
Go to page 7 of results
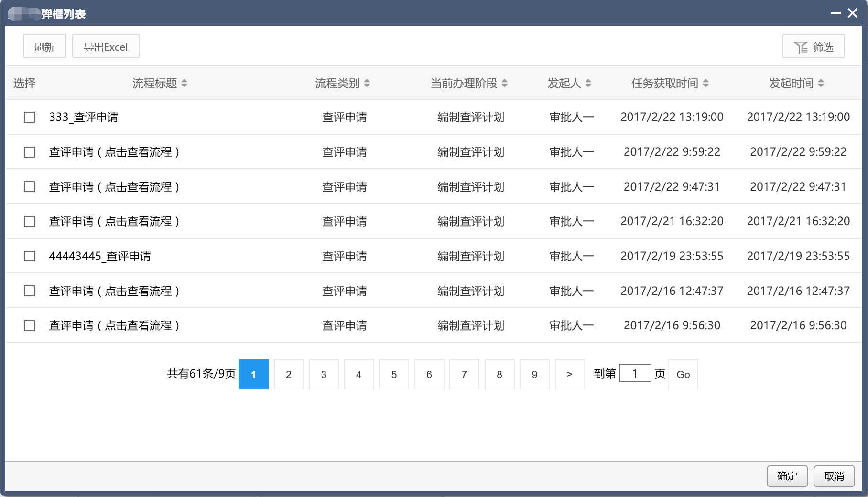[464, 374]
